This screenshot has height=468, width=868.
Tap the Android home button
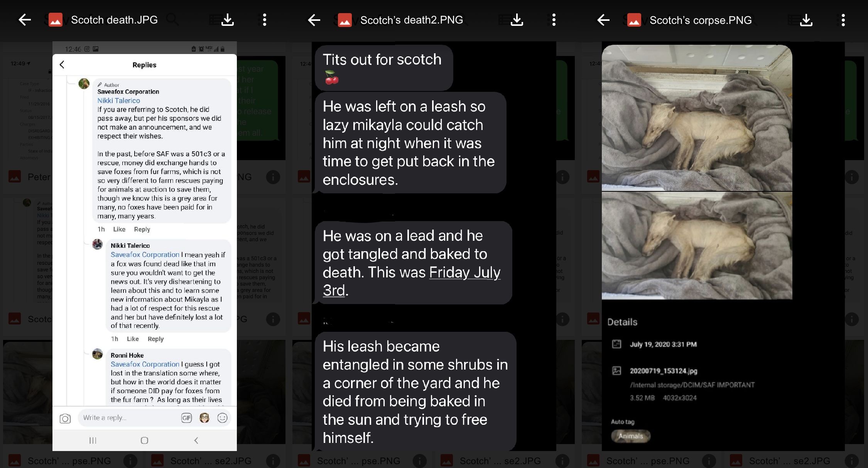pyautogui.click(x=144, y=440)
